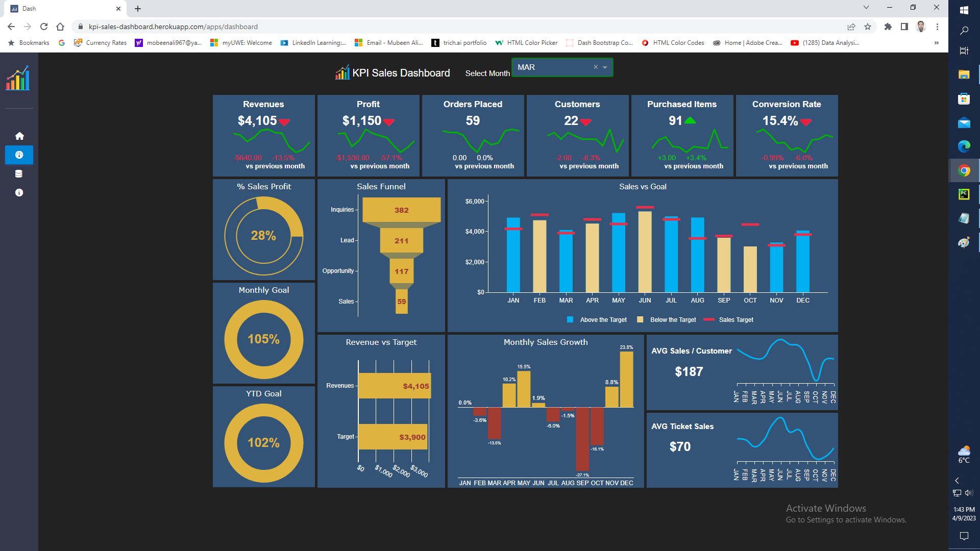
Task: Click the sidebar bar-chart logo
Action: [x=18, y=79]
